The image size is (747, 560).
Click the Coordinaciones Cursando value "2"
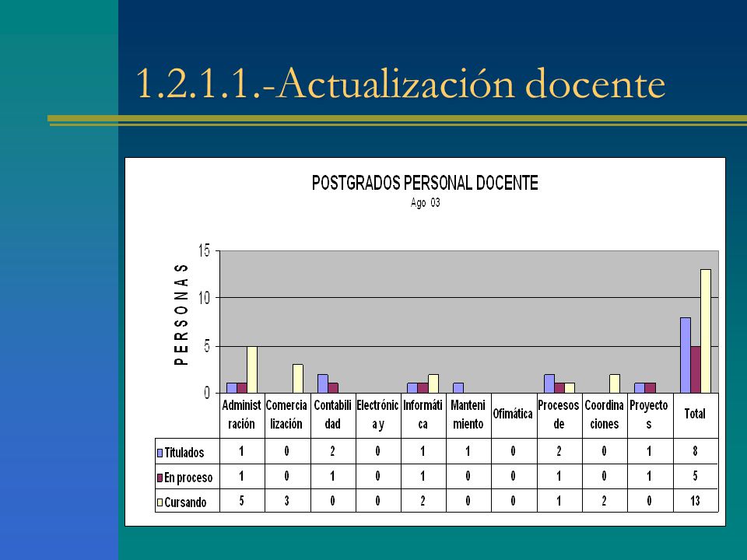(604, 500)
